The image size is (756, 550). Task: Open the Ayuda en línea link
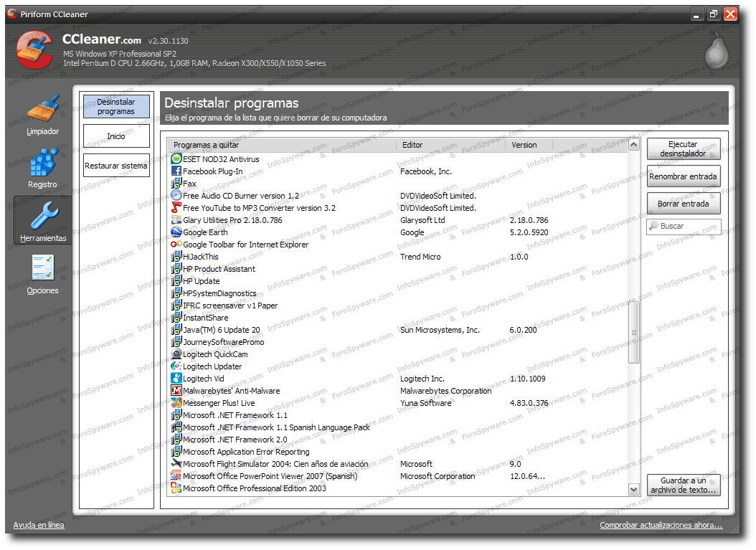(x=39, y=525)
